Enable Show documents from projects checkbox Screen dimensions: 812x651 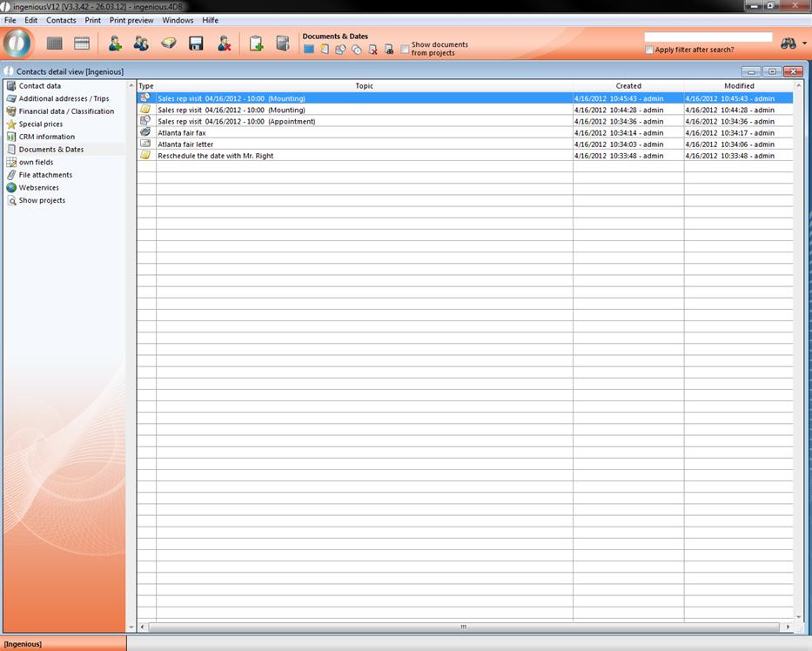click(x=405, y=50)
